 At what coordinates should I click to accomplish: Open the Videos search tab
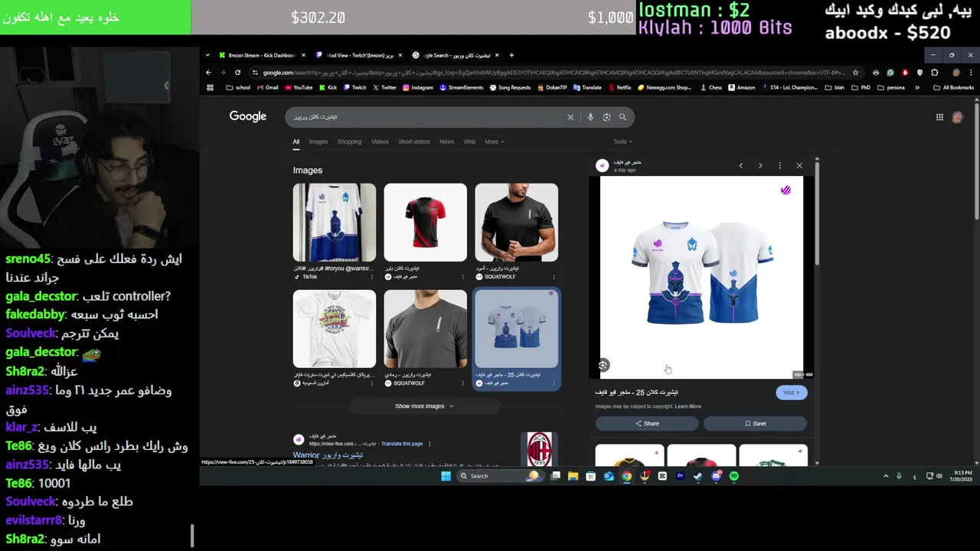(380, 142)
